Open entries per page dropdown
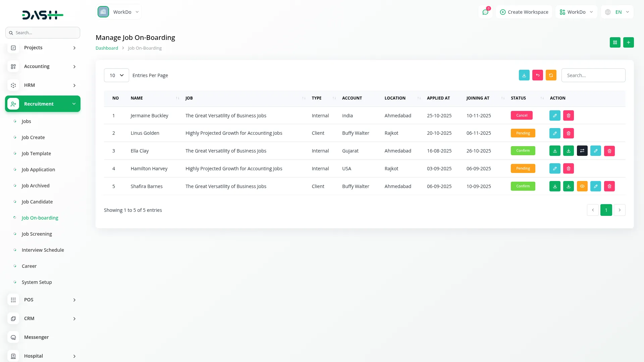 [116, 75]
